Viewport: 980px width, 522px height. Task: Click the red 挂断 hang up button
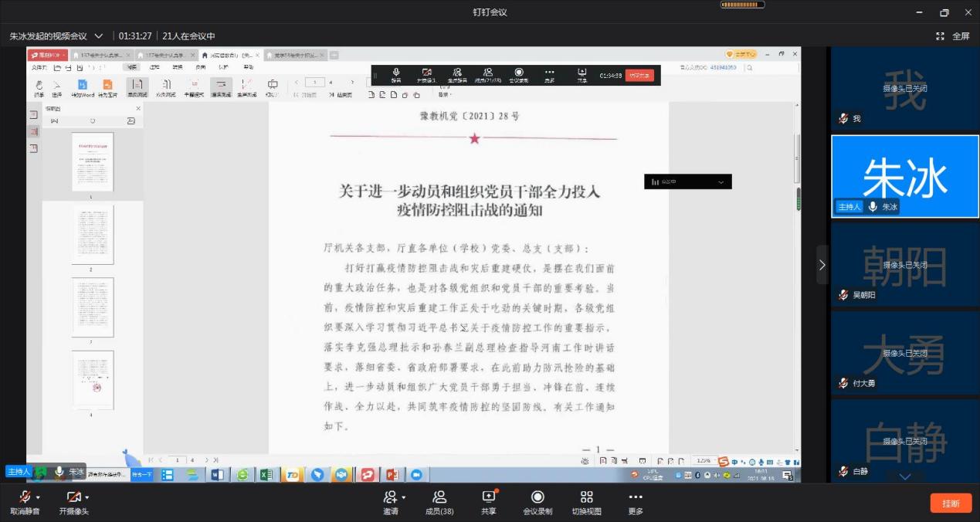(x=951, y=503)
